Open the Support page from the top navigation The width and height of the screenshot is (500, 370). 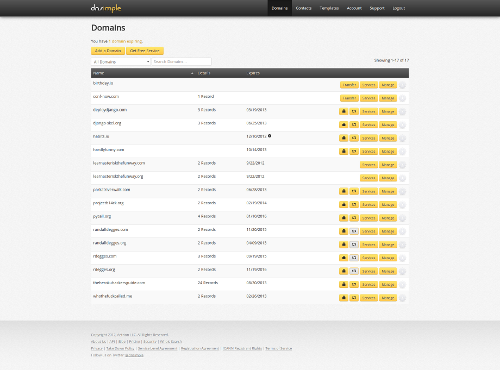[x=377, y=8]
